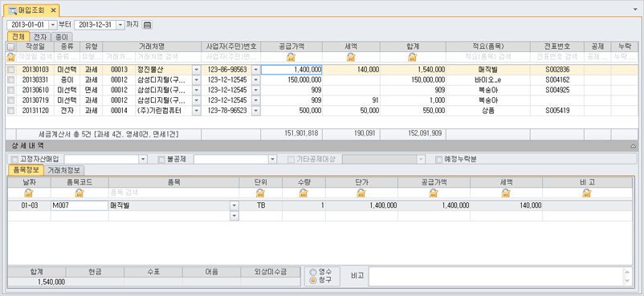This screenshot has width=644, height=296.
Task: Open the tab list arrow at the top right
Action: pos(636,9)
